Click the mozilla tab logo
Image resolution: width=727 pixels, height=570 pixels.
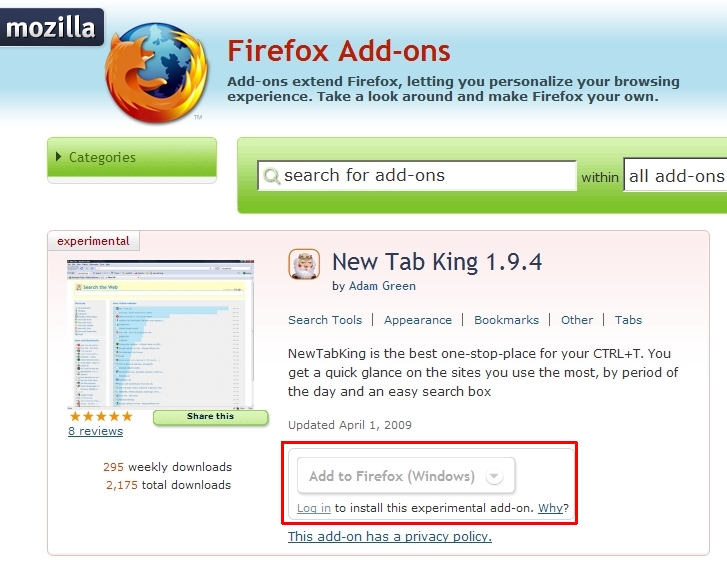[51, 27]
